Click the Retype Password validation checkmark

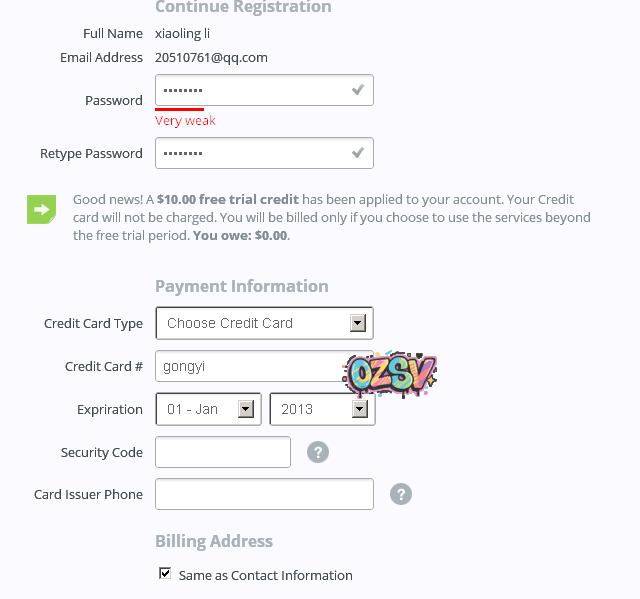coord(357,153)
